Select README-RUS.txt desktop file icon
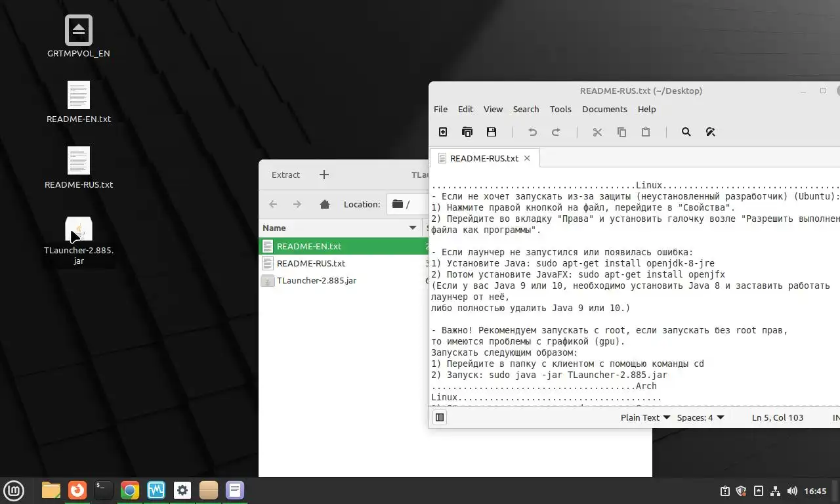 point(79,168)
